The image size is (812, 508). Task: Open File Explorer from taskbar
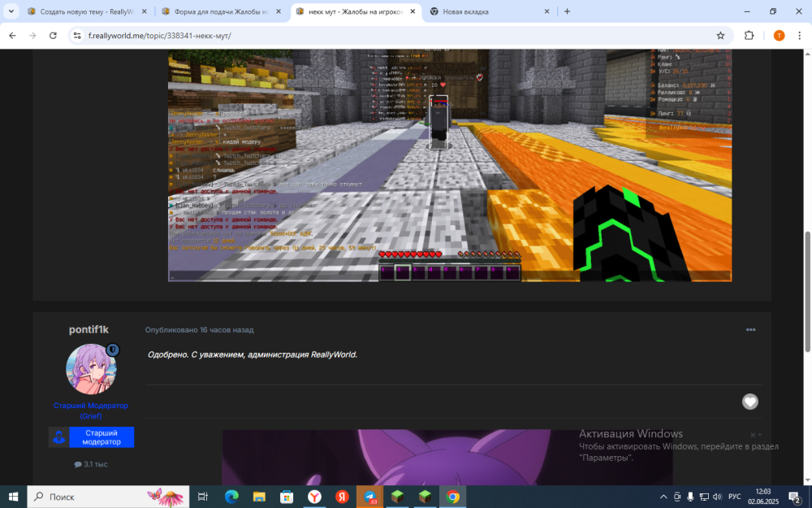click(259, 497)
